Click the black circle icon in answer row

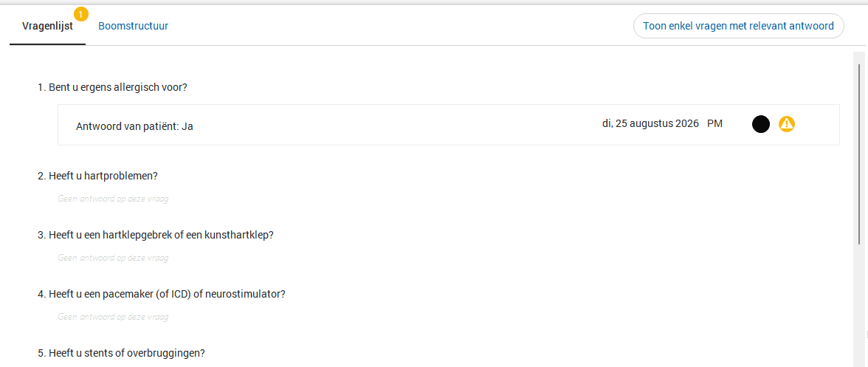(760, 124)
